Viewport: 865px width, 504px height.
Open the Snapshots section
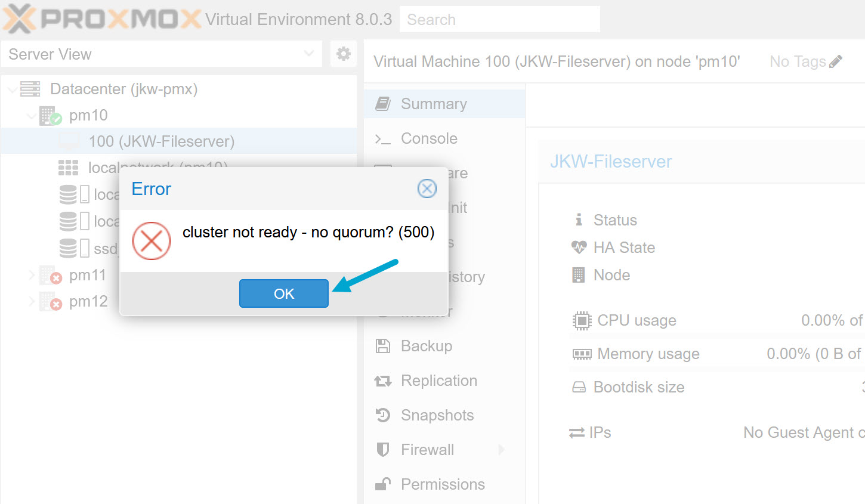437,415
